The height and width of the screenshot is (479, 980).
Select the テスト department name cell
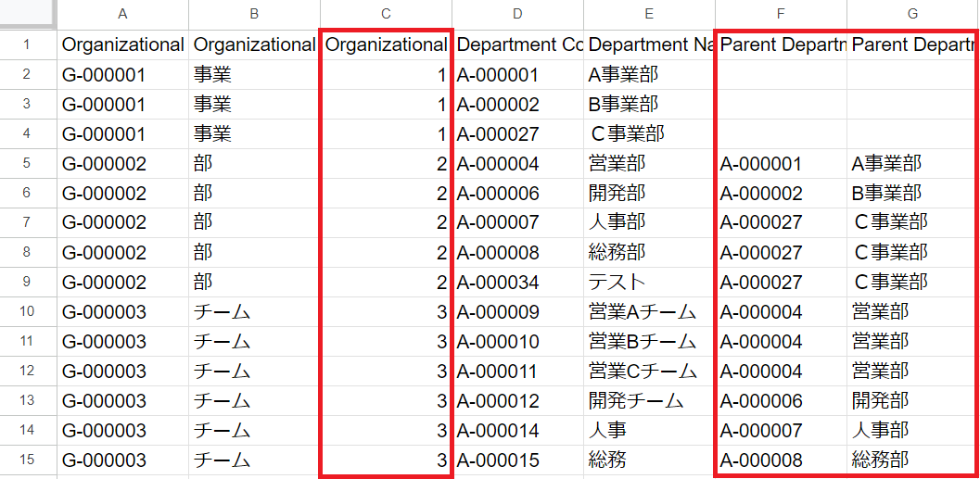coord(617,282)
